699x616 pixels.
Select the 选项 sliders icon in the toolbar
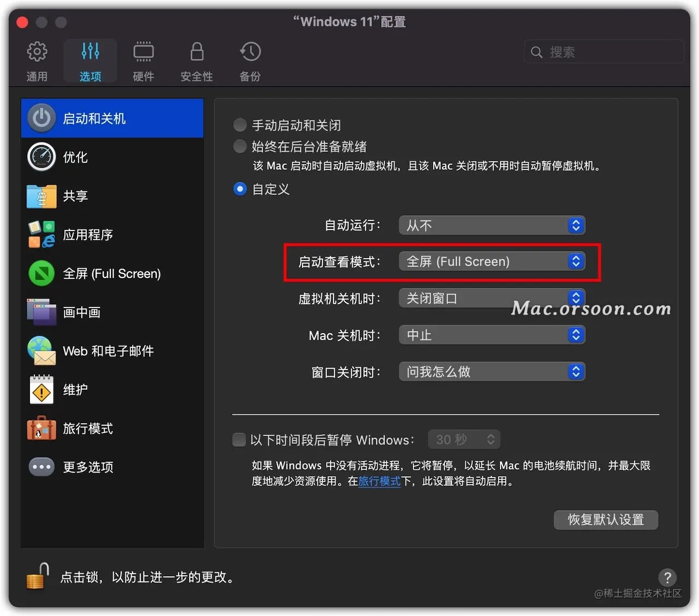click(x=90, y=52)
